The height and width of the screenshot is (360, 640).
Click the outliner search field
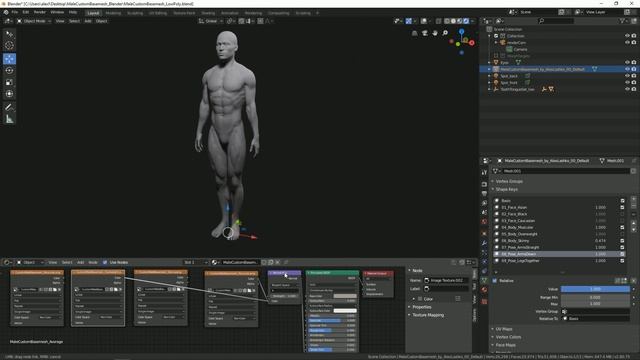tap(557, 21)
